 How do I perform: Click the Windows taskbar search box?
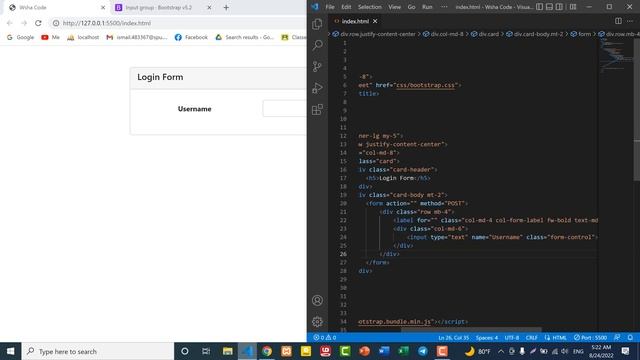pyautogui.click(x=98, y=351)
